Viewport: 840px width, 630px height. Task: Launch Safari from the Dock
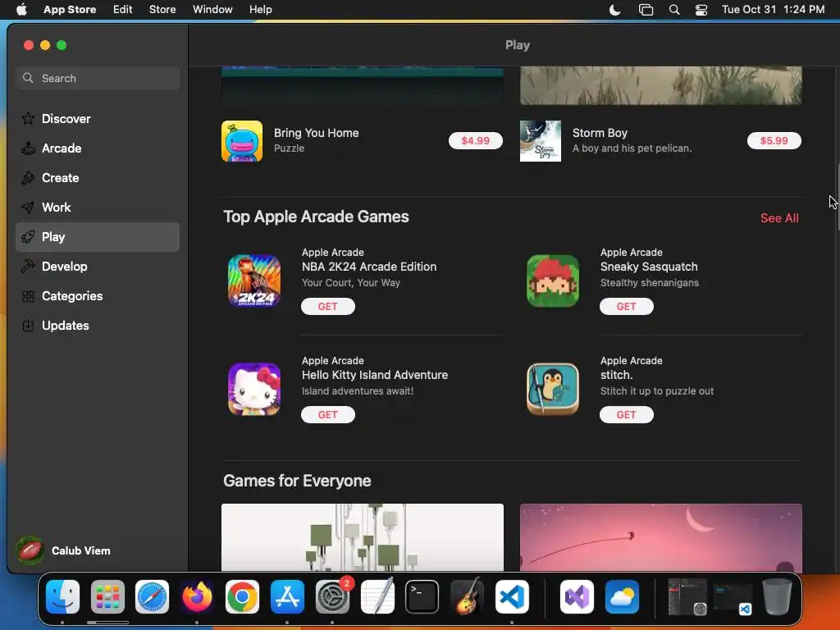[152, 597]
